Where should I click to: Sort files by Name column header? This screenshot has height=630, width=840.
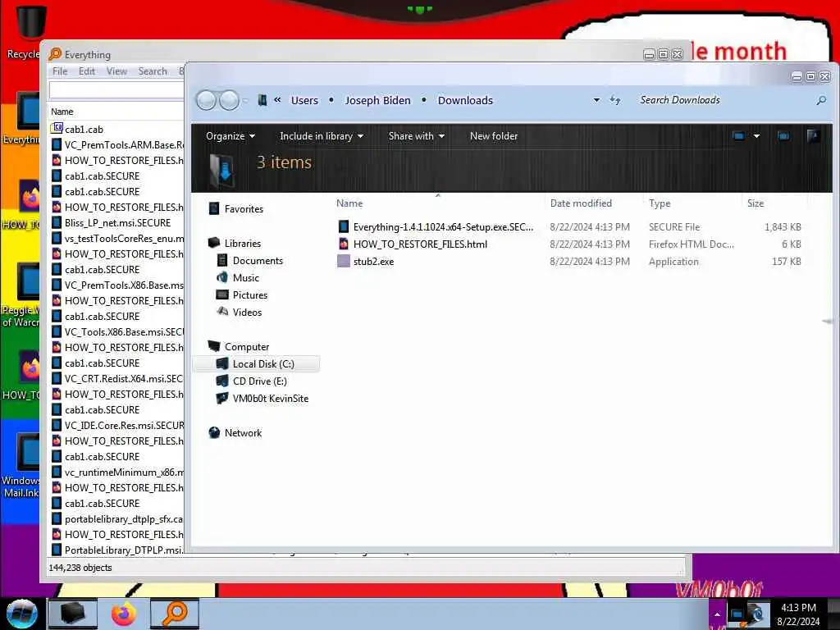(x=349, y=203)
